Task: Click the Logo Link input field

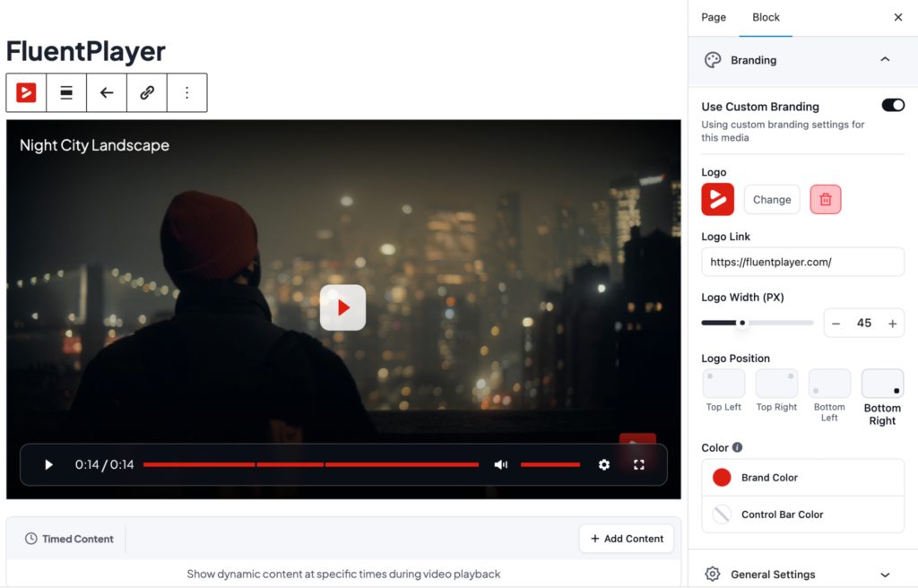Action: (x=802, y=262)
